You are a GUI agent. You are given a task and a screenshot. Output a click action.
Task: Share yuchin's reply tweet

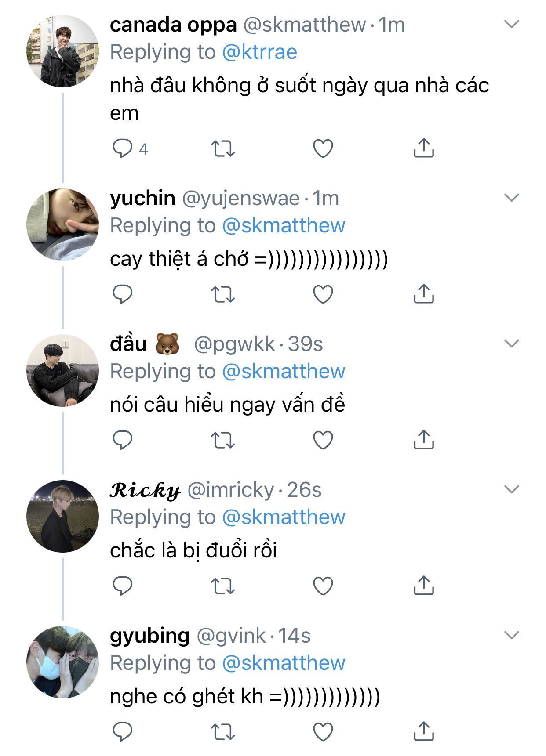(x=423, y=294)
